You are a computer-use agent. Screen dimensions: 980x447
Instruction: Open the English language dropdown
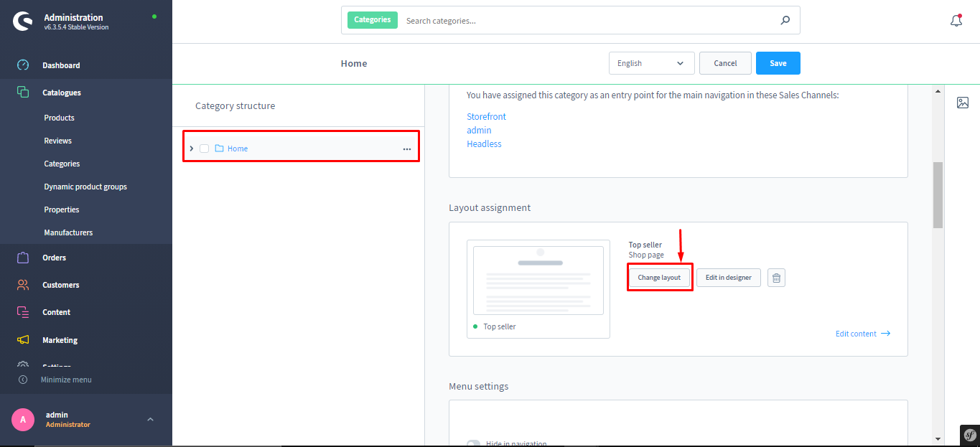tap(652, 63)
